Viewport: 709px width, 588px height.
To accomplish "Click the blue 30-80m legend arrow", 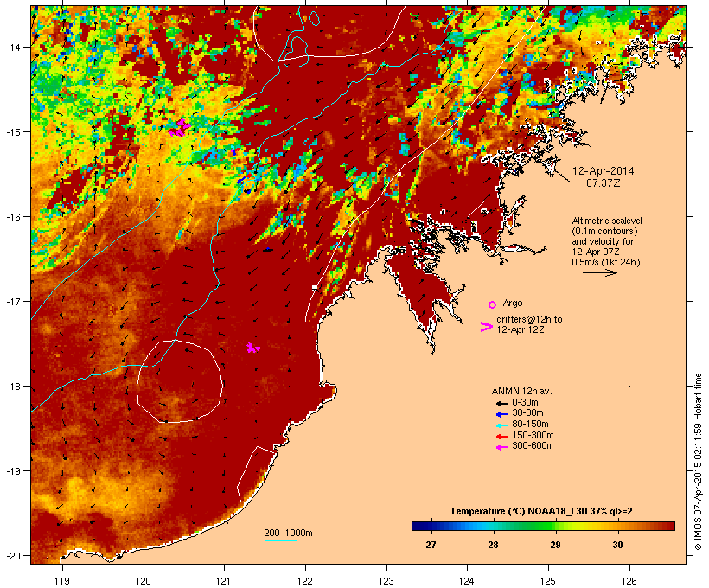I will click(501, 414).
